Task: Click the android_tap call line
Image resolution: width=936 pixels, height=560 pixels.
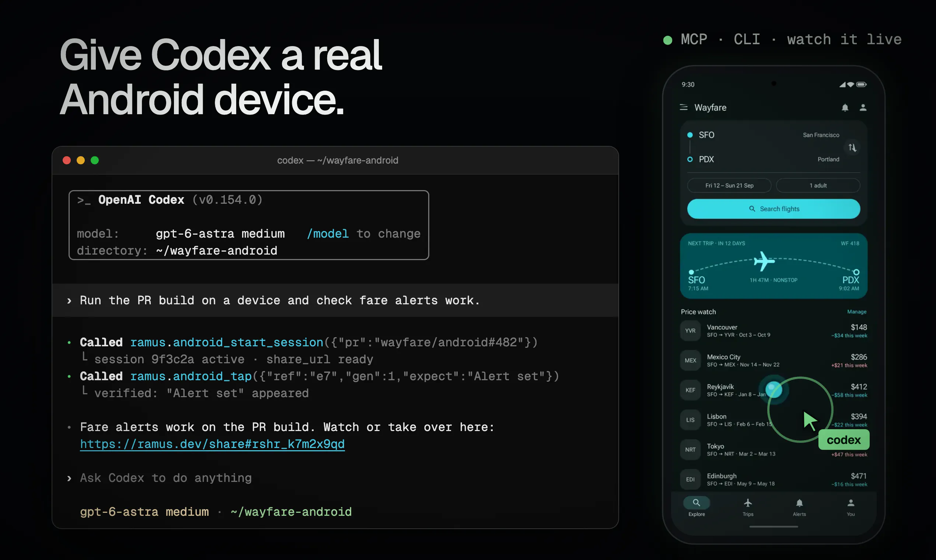Action: [x=319, y=376]
